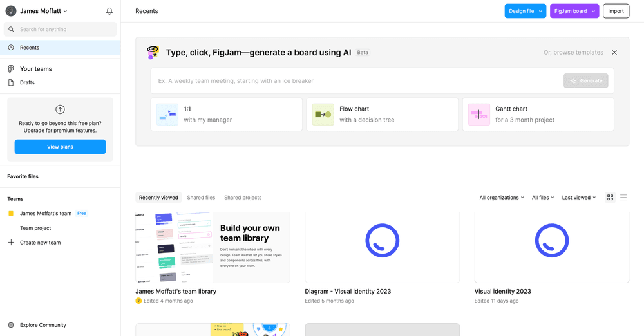Select the Shared projects tab

coord(243,198)
